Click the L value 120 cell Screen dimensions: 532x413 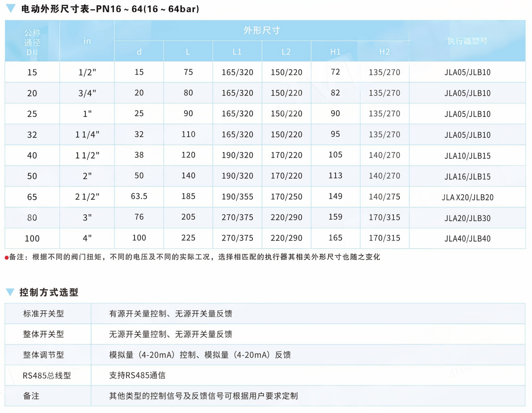click(x=188, y=155)
